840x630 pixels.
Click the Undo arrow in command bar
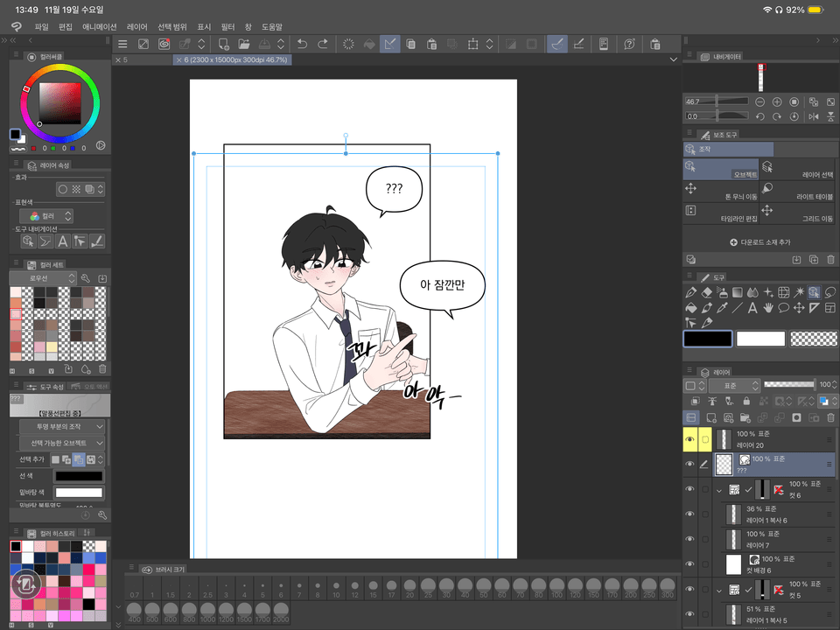pyautogui.click(x=302, y=44)
